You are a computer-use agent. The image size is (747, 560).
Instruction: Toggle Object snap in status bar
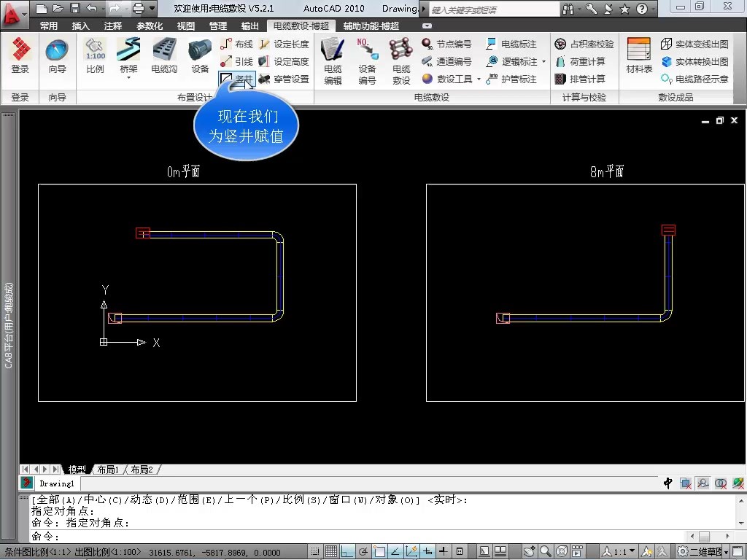379,552
